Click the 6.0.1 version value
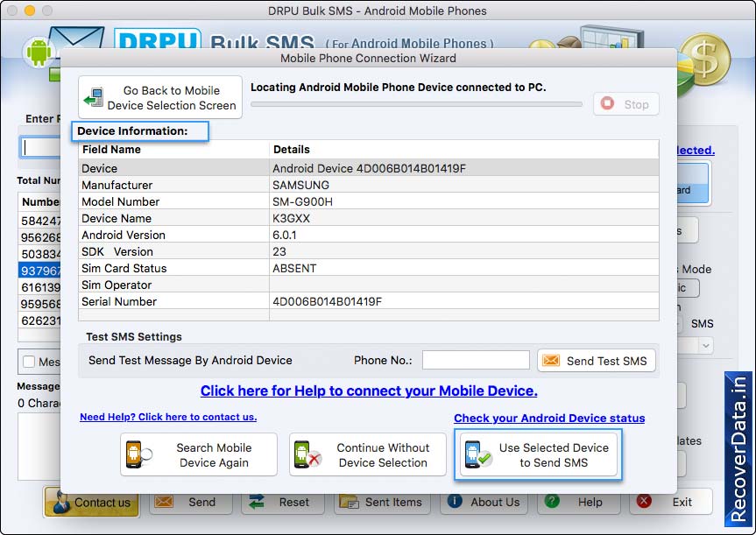This screenshot has width=756, height=535. point(285,235)
